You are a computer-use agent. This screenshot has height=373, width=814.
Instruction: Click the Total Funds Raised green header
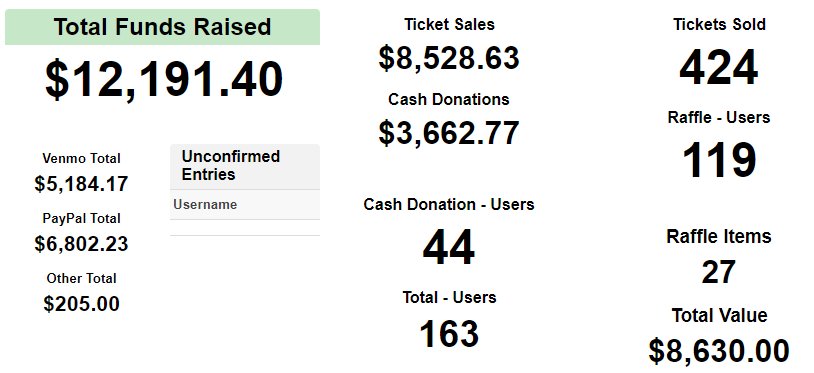[162, 27]
